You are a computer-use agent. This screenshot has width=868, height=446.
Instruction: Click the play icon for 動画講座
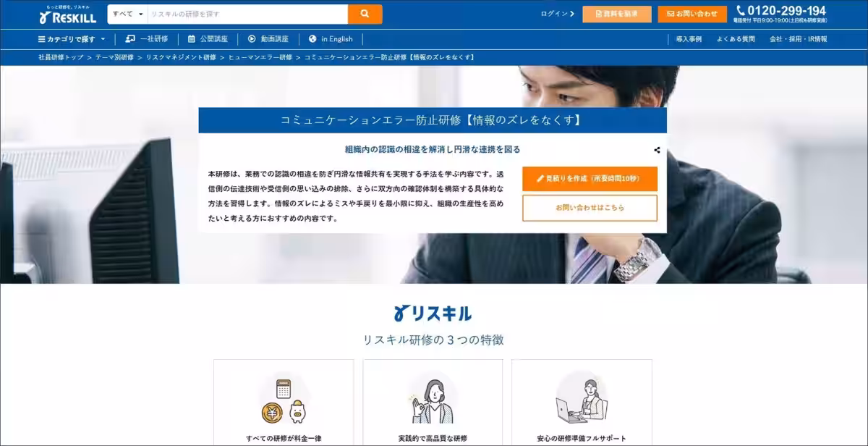tap(251, 39)
